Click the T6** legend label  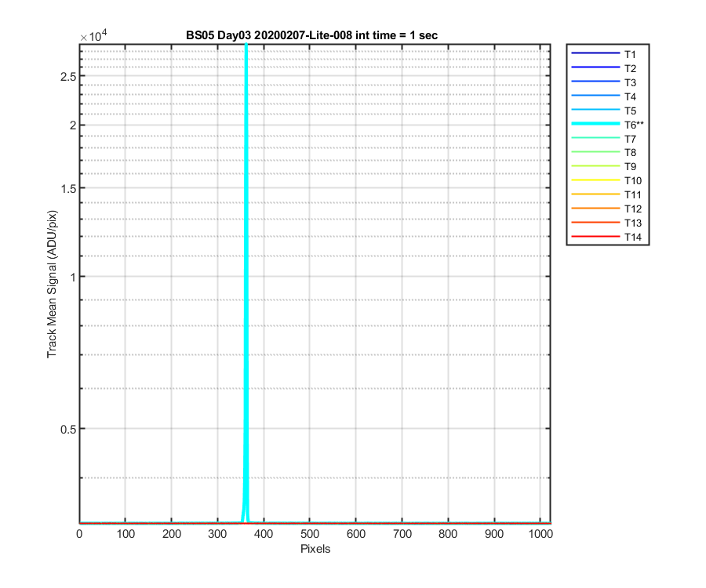(x=634, y=125)
